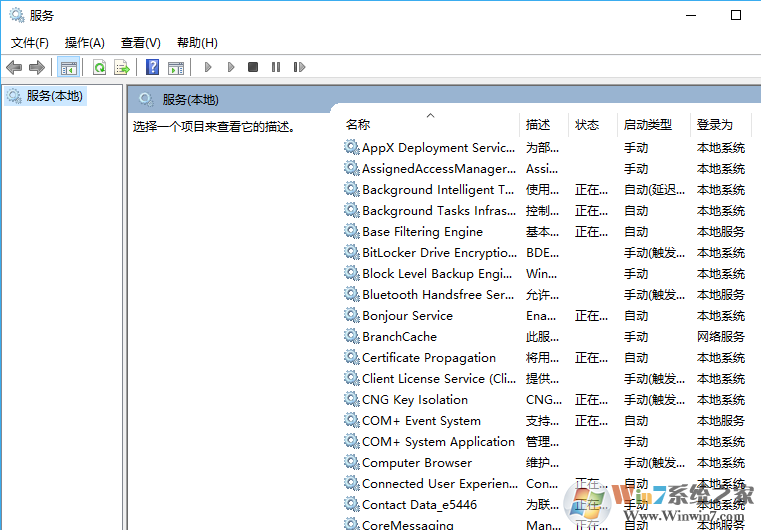Sort by the 启动类型 column header
The width and height of the screenshot is (761, 530).
point(647,125)
